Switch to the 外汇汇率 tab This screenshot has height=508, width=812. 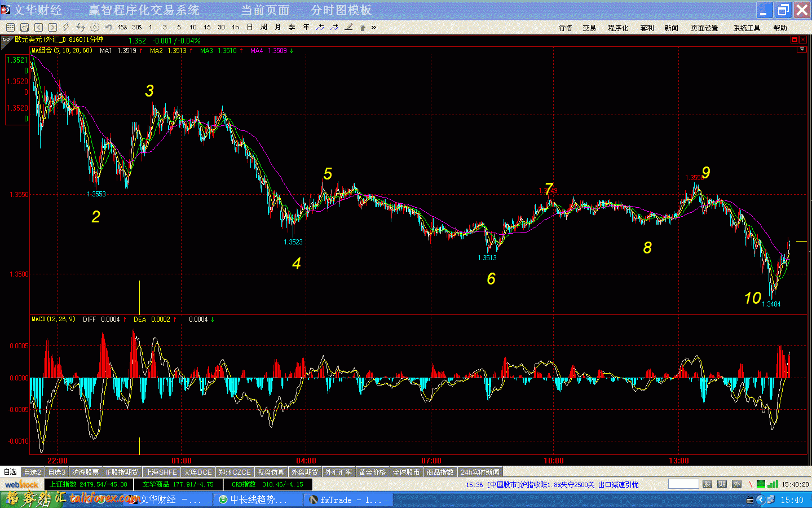338,472
